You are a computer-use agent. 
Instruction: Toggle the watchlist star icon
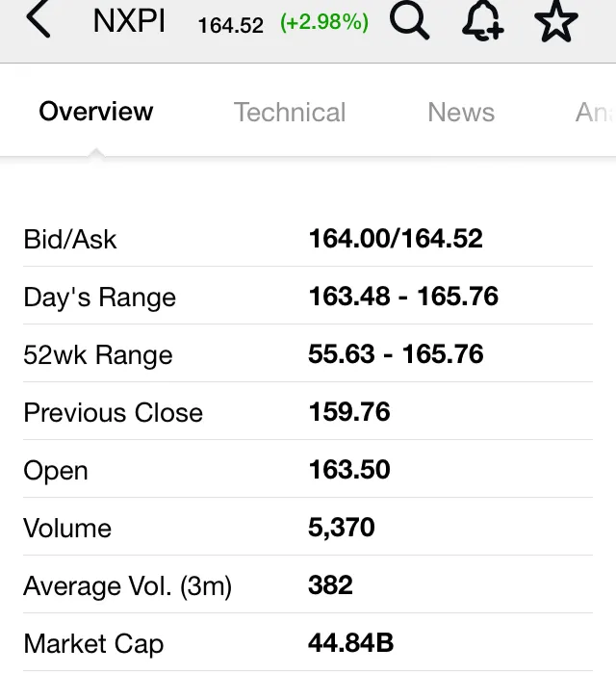pyautogui.click(x=556, y=21)
